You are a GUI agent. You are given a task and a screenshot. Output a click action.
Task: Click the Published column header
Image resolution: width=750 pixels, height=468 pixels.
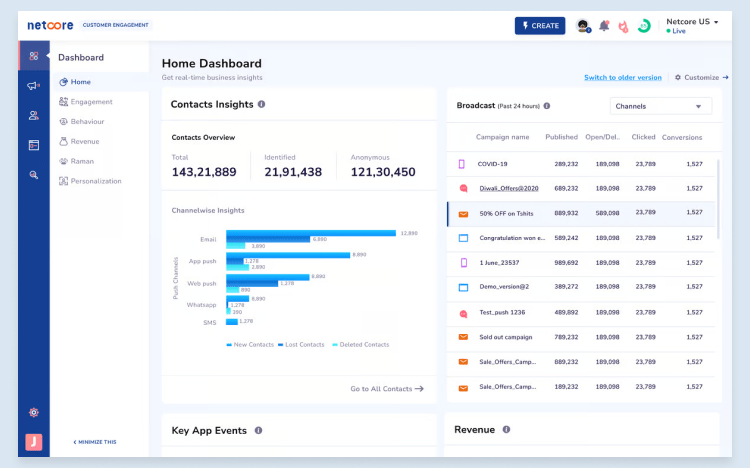(562, 137)
